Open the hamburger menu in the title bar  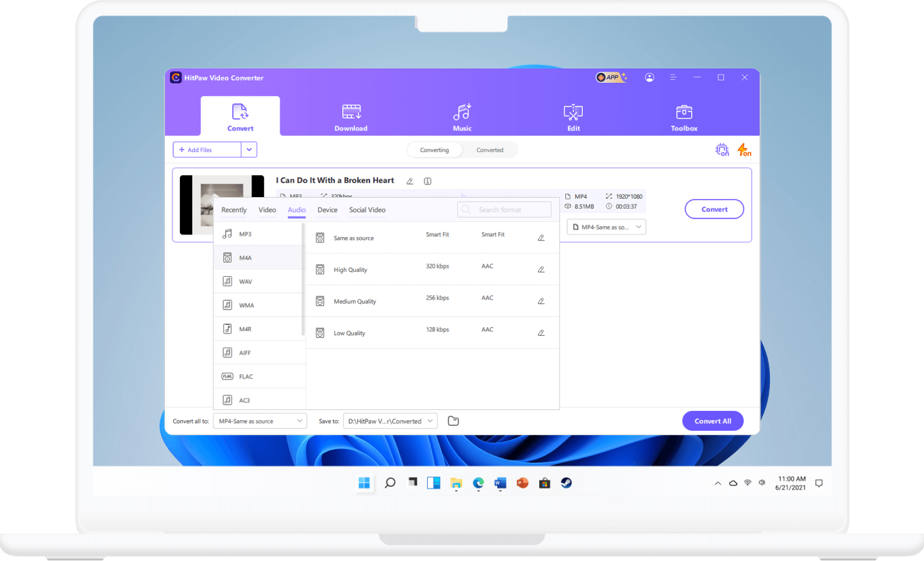coord(673,77)
